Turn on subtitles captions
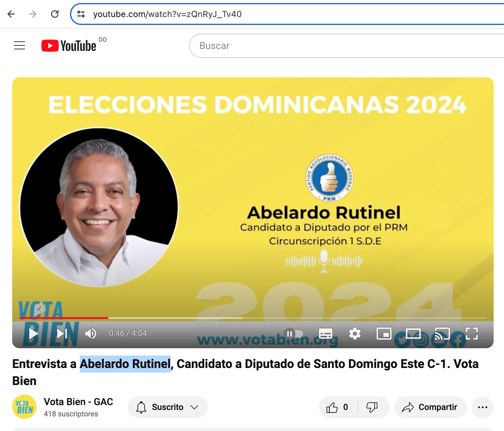 coord(326,334)
